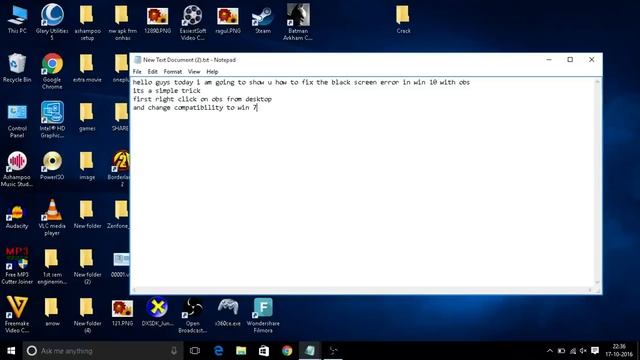Open New folder (4) on desktop

(x=87, y=315)
